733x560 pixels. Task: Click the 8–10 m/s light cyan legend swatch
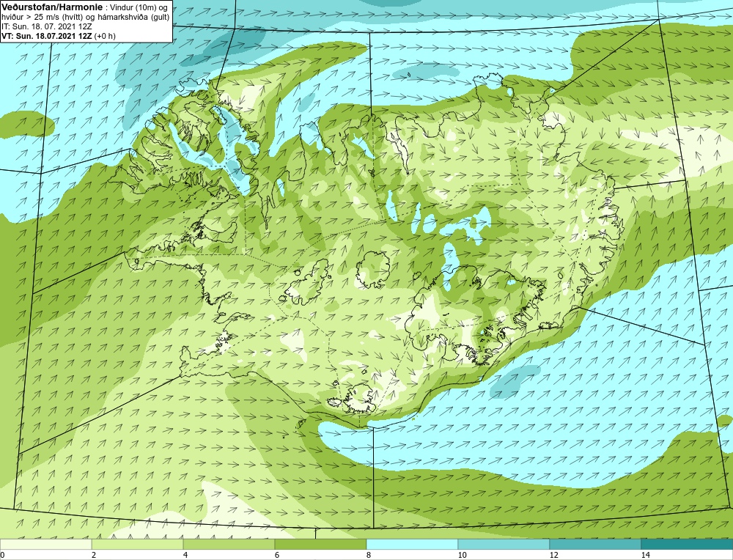tap(412, 544)
